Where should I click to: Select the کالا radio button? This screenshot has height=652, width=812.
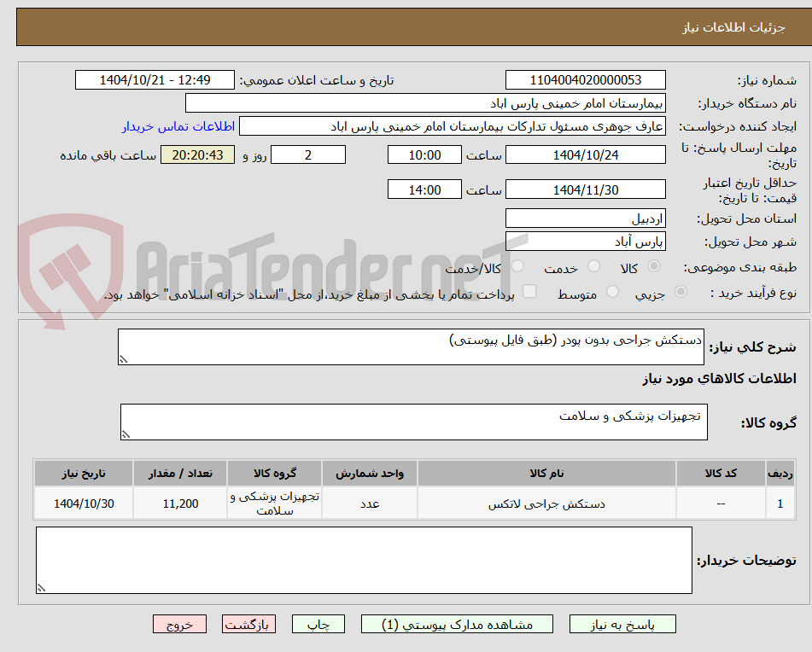coord(654,266)
